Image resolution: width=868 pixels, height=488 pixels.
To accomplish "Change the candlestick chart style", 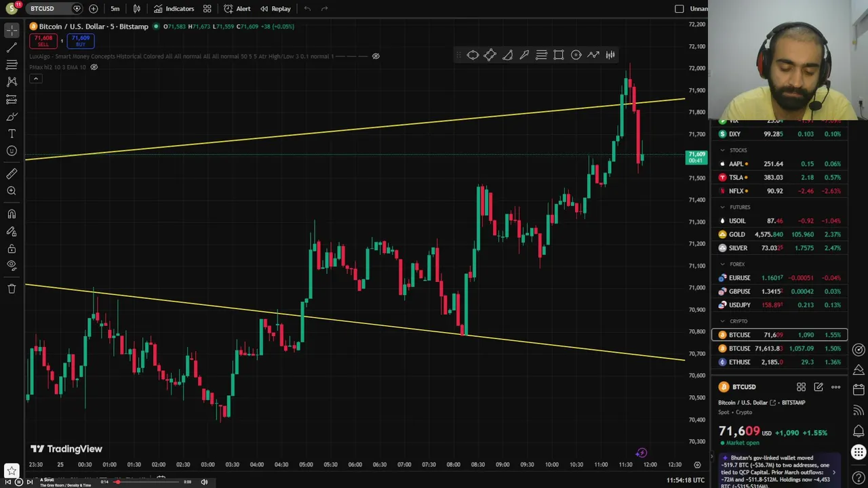I will coord(137,9).
